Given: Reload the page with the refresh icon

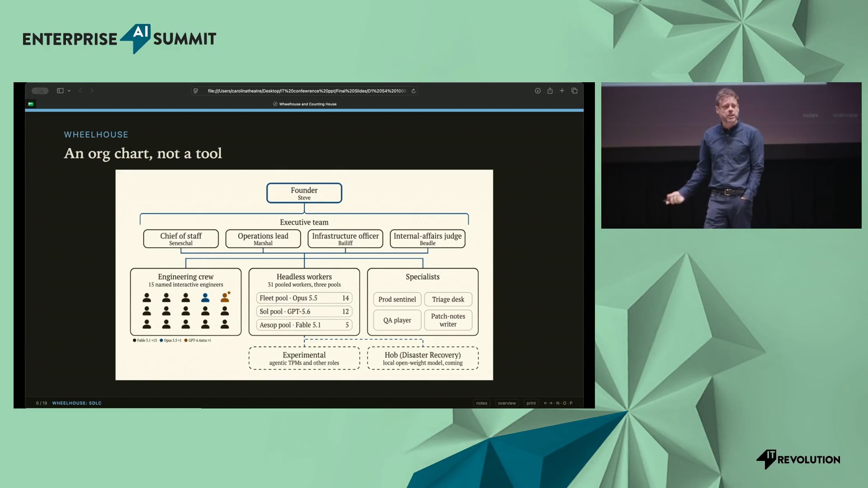Looking at the screenshot, I should point(413,91).
